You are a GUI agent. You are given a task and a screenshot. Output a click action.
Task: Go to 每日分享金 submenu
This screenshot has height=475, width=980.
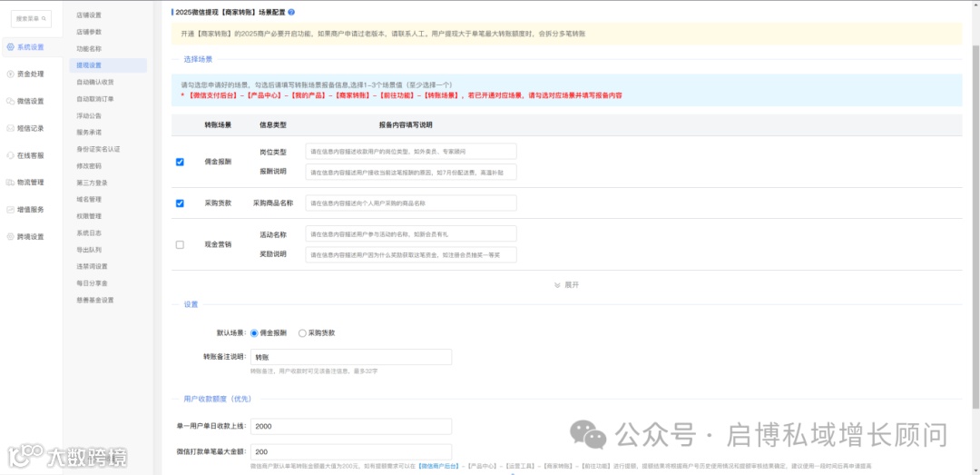pos(92,282)
